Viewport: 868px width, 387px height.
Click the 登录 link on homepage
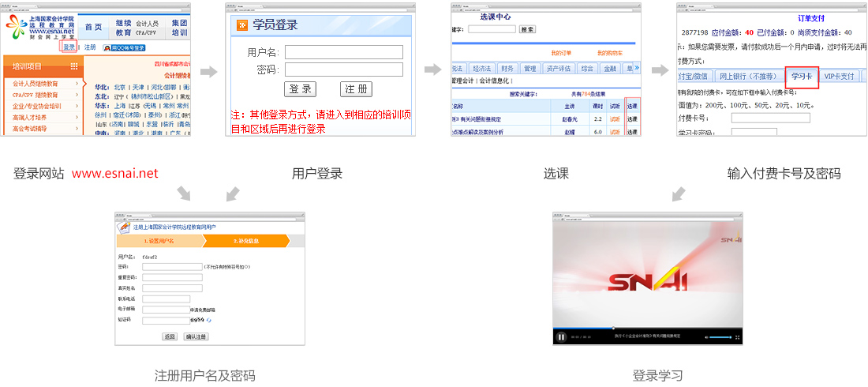click(x=69, y=47)
